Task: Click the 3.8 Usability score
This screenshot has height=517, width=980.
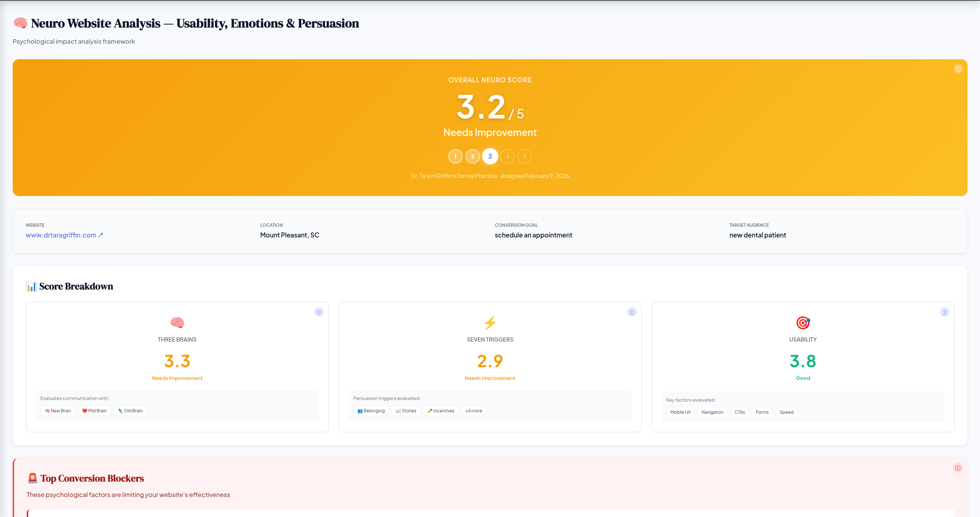Action: point(803,361)
